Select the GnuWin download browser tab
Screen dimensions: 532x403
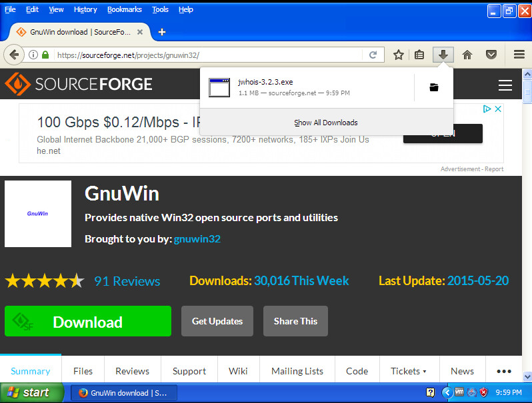coord(80,32)
